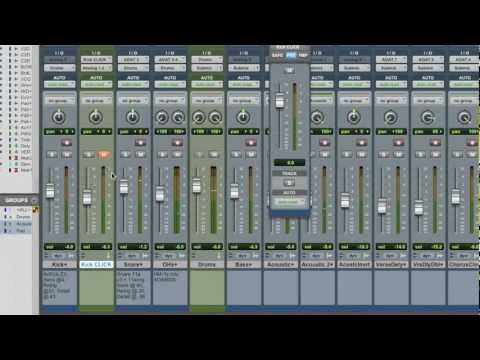Click the OHs left pan knob
The image size is (480, 360).
[x=162, y=117]
